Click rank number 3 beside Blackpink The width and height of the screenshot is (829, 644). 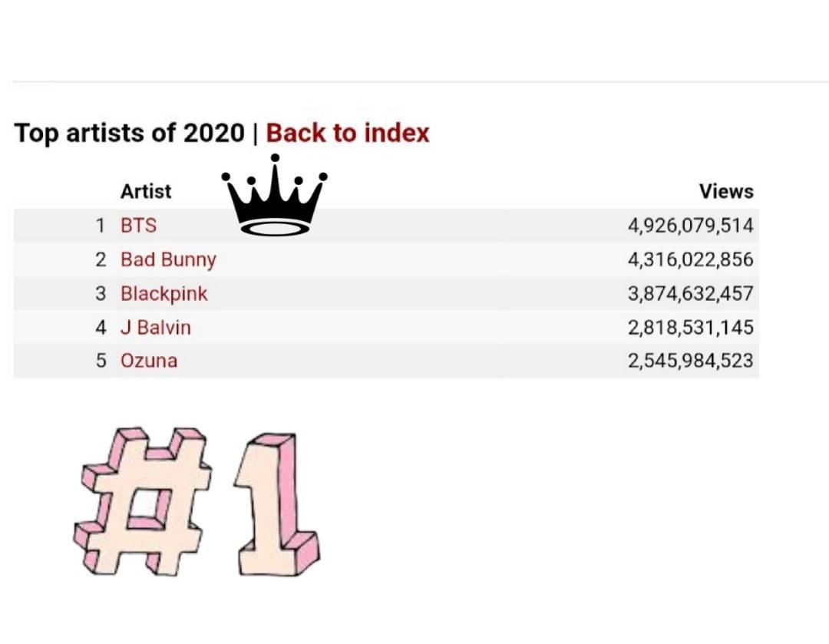click(x=101, y=293)
